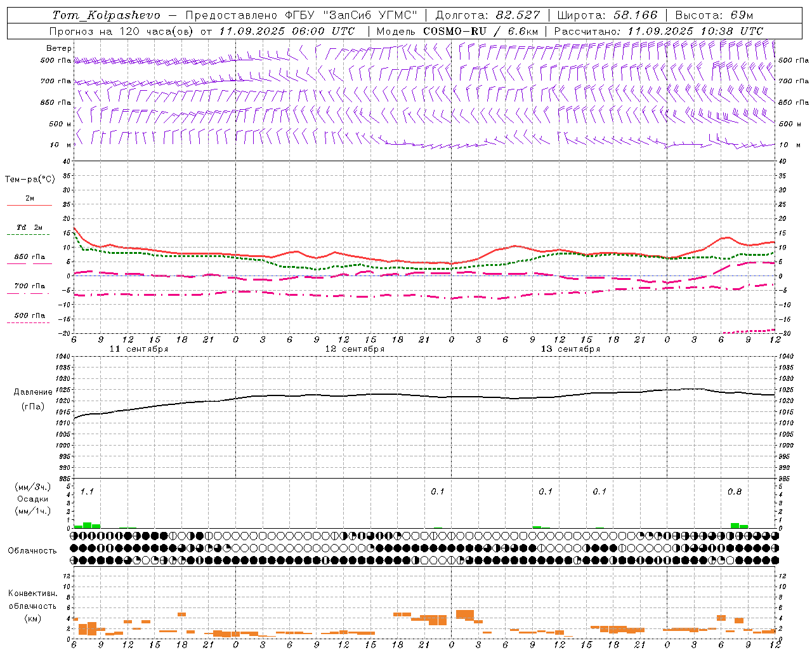Image resolution: width=812 pixels, height=650 pixels.
Task: Select the (гПа) unit under Давление
Action: 33,407
